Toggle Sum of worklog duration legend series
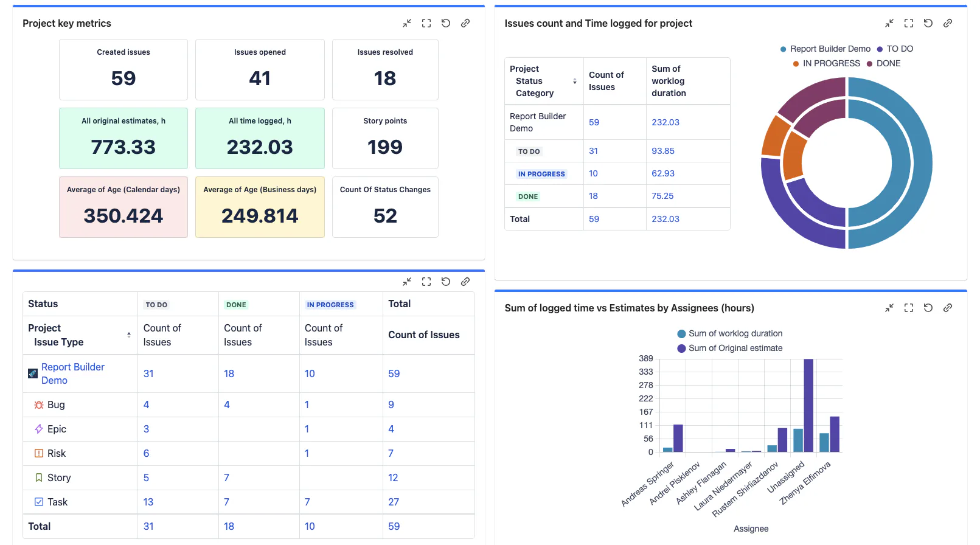This screenshot has height=545, width=980. coord(730,333)
